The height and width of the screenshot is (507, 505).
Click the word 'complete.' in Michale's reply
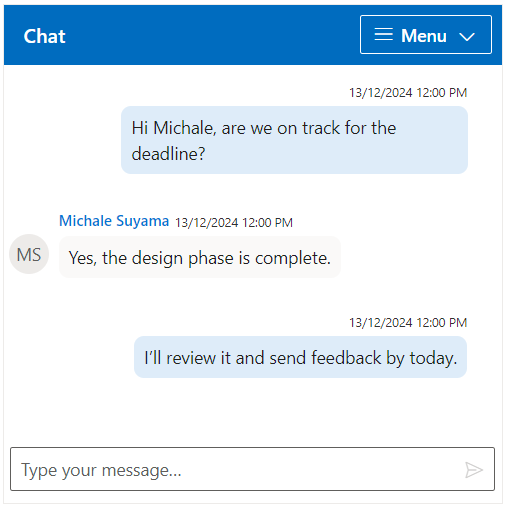[293, 259]
